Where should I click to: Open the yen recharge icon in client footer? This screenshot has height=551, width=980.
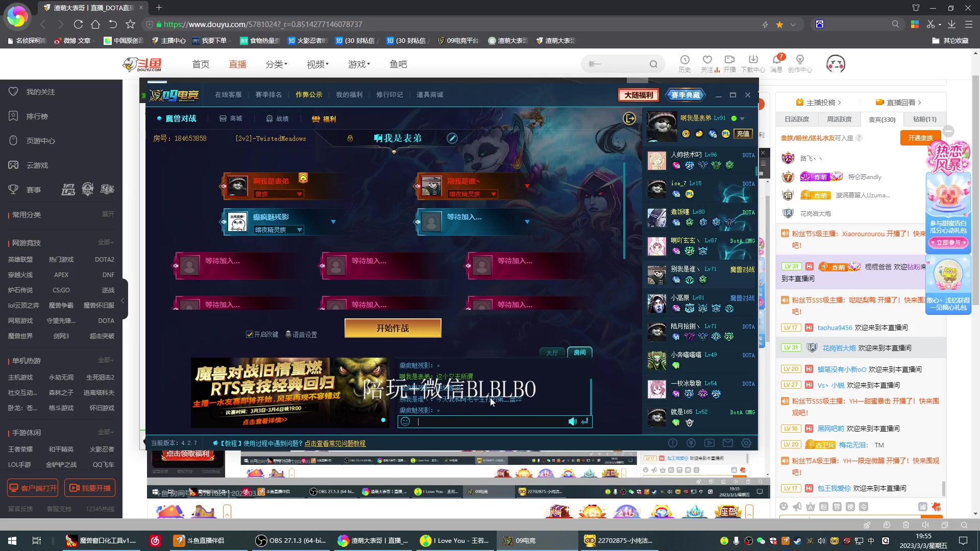pos(691,443)
